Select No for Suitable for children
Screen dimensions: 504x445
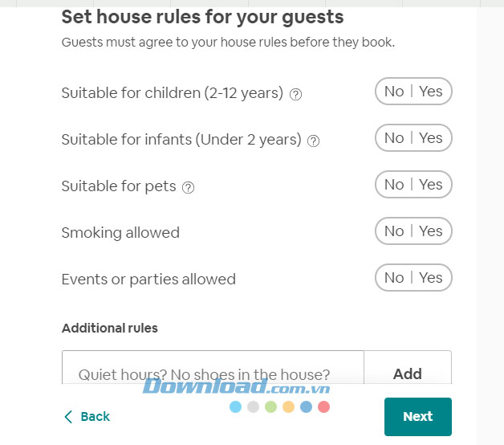click(x=394, y=92)
